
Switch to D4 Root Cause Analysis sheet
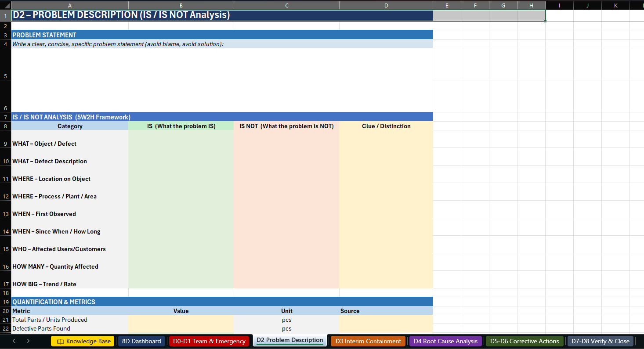tap(445, 341)
